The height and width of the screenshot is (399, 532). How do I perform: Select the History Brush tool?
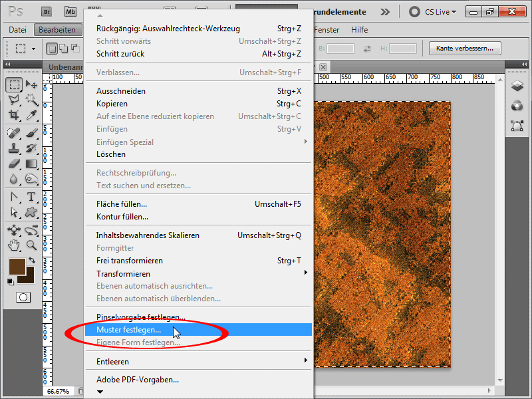click(31, 148)
